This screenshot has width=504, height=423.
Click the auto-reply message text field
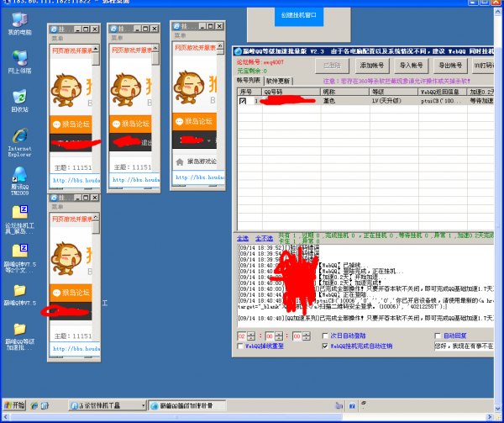[464, 346]
